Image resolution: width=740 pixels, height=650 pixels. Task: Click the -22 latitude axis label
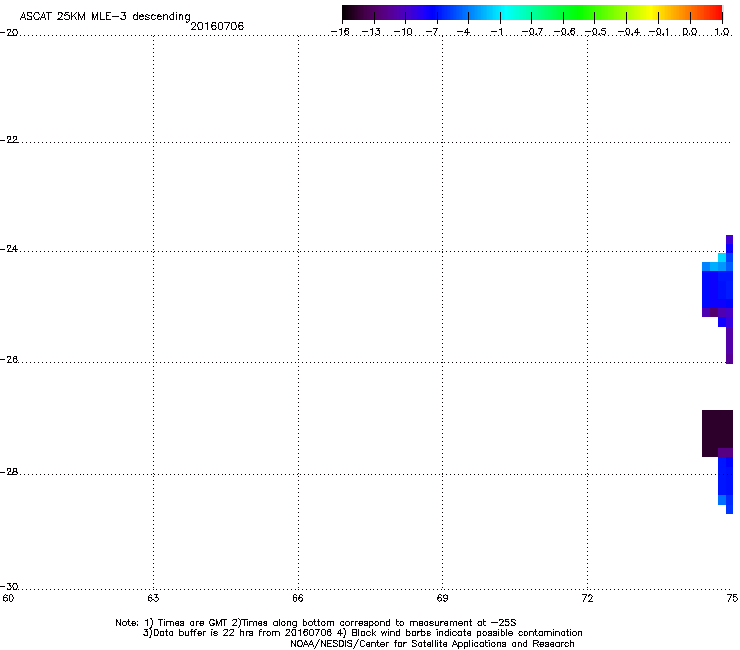tap(9, 140)
